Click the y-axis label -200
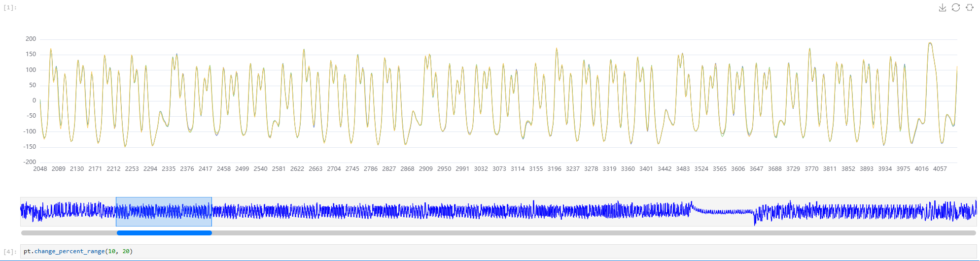The height and width of the screenshot is (261, 980). coord(30,162)
